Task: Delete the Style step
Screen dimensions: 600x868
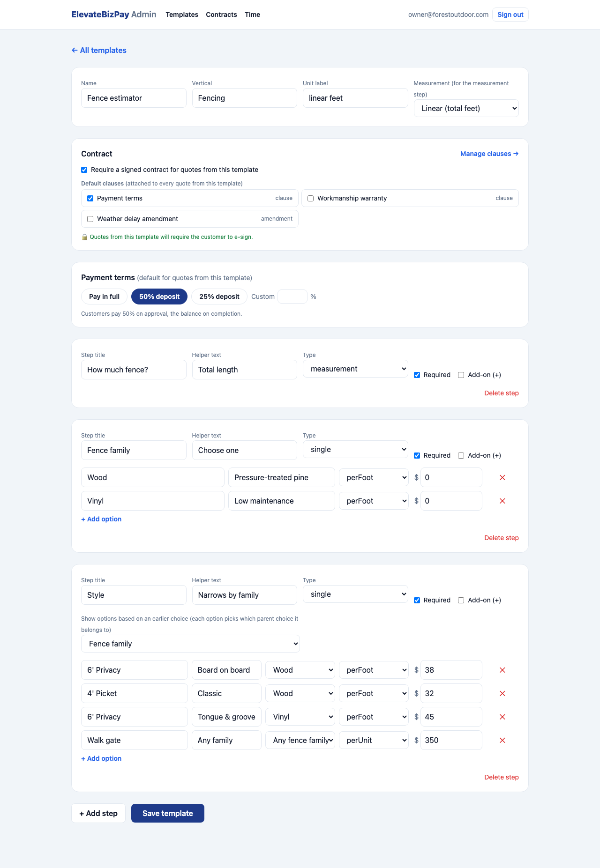Action: coord(501,777)
